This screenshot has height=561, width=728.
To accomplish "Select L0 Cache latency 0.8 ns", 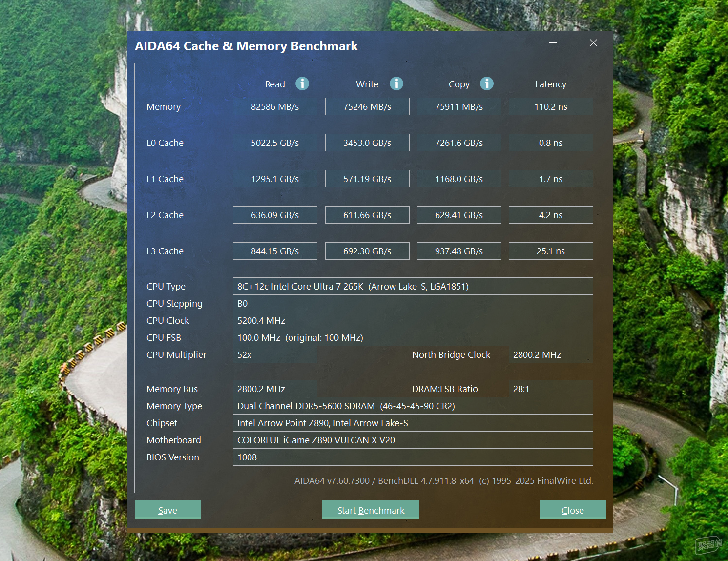I will [551, 143].
